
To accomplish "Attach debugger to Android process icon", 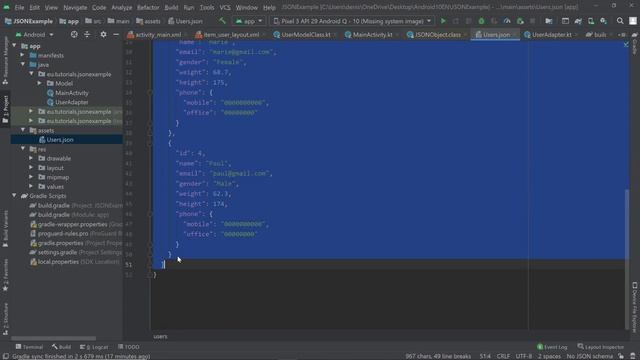I will [x=520, y=21].
